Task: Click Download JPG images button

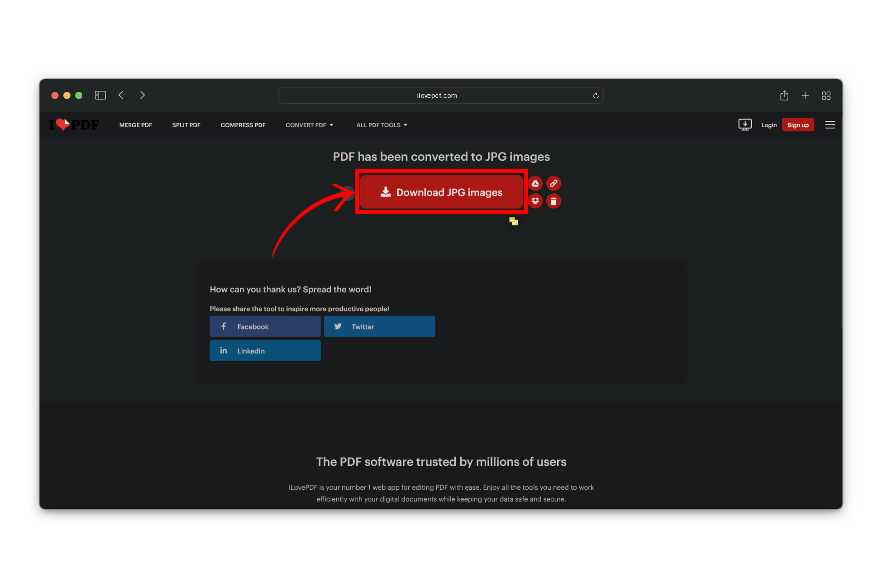Action: 441,192
